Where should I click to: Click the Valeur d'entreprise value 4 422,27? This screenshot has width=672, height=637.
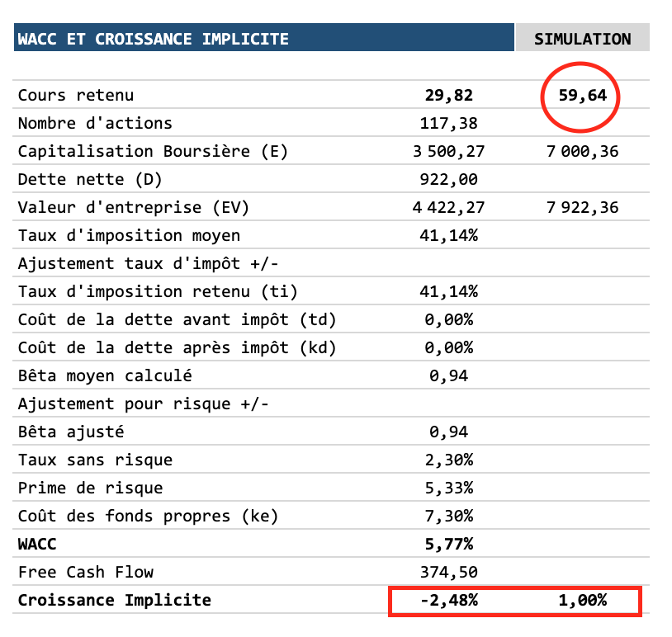click(x=448, y=208)
